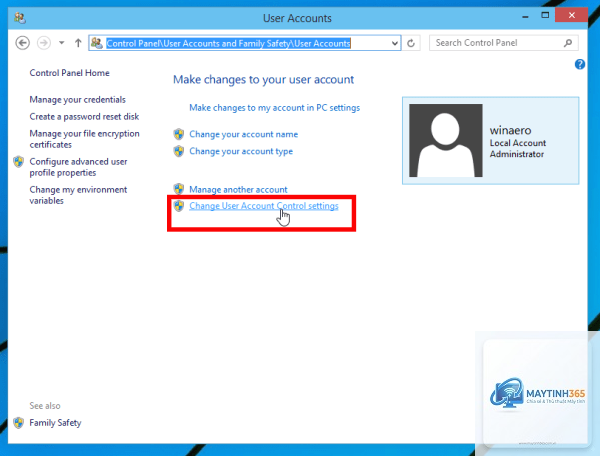Screen dimensions: 600x456
Task: Click the winaero account name text
Action: (510, 130)
